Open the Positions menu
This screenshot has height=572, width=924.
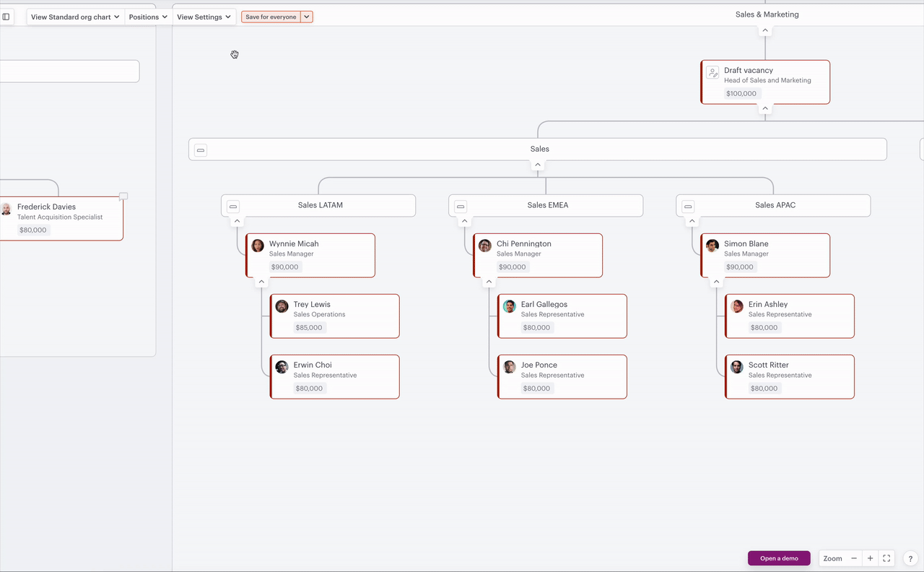147,16
